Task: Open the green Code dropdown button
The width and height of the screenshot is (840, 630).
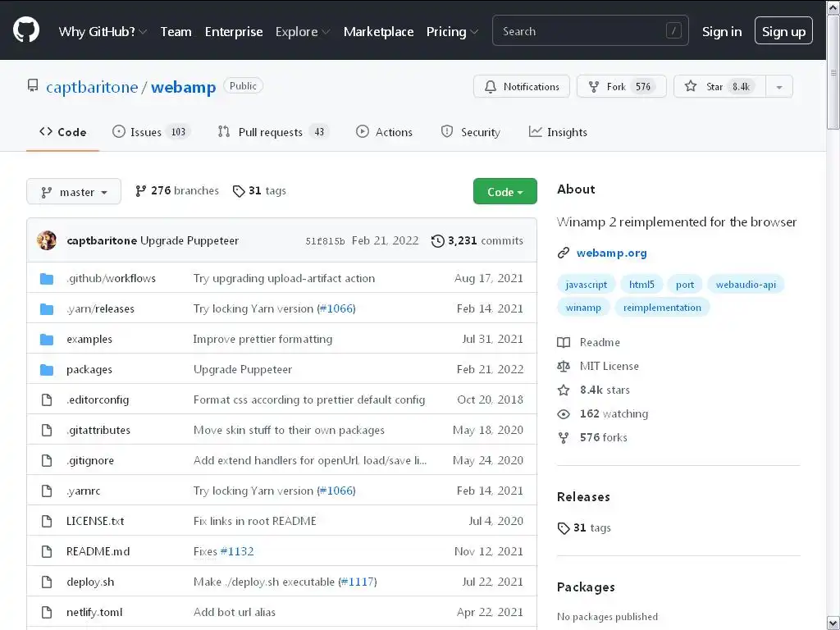Action: pos(505,191)
